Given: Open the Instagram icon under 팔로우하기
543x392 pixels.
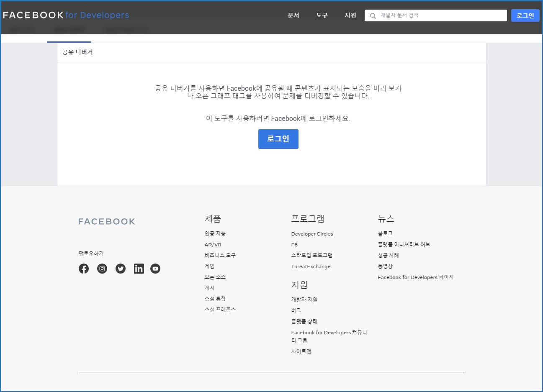Looking at the screenshot, I should (x=102, y=269).
